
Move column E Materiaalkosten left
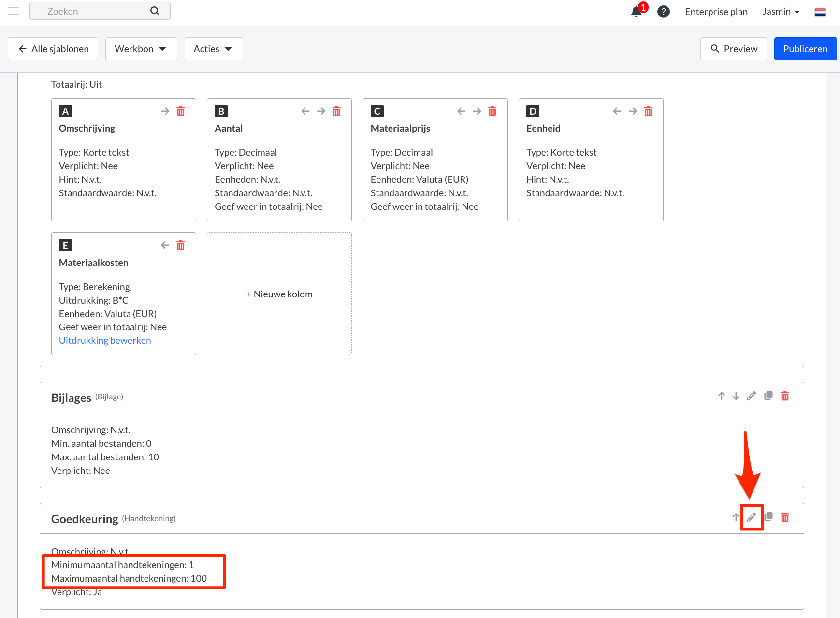click(x=165, y=245)
